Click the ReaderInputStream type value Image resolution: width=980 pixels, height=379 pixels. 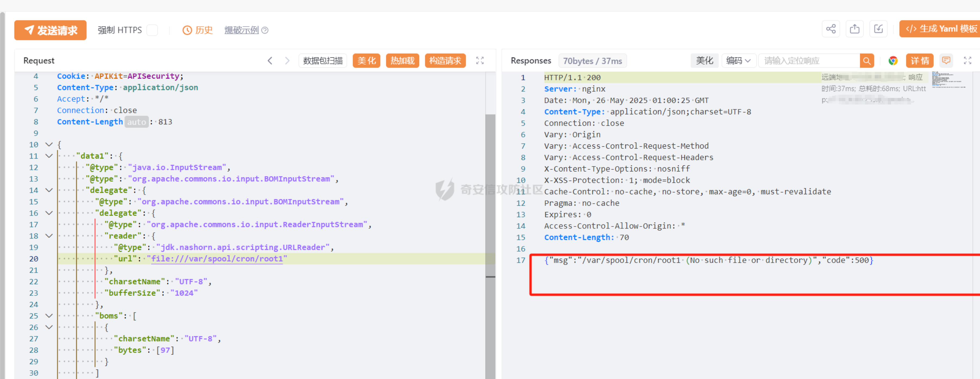257,224
